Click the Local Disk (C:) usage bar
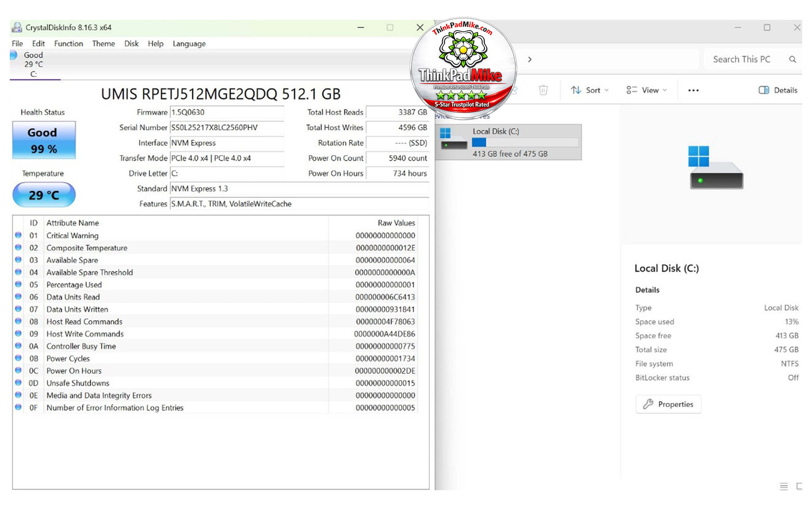Screen dimensions: 812x510 tap(525, 143)
